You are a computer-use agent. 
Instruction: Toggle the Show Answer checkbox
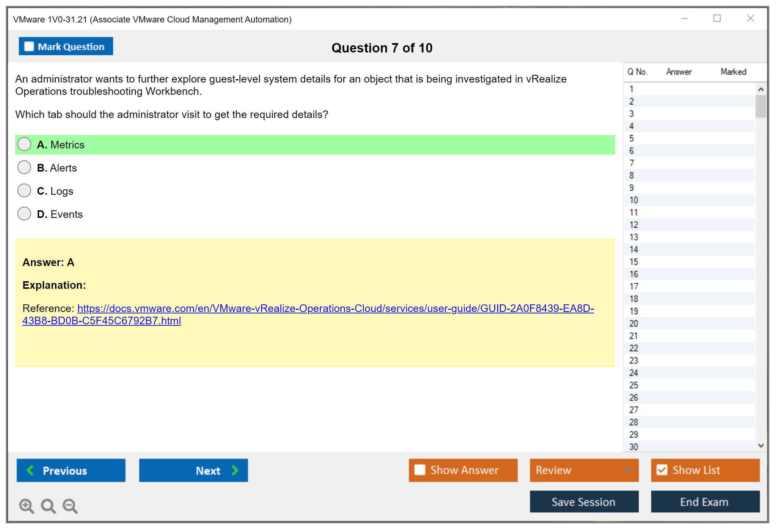pos(420,470)
